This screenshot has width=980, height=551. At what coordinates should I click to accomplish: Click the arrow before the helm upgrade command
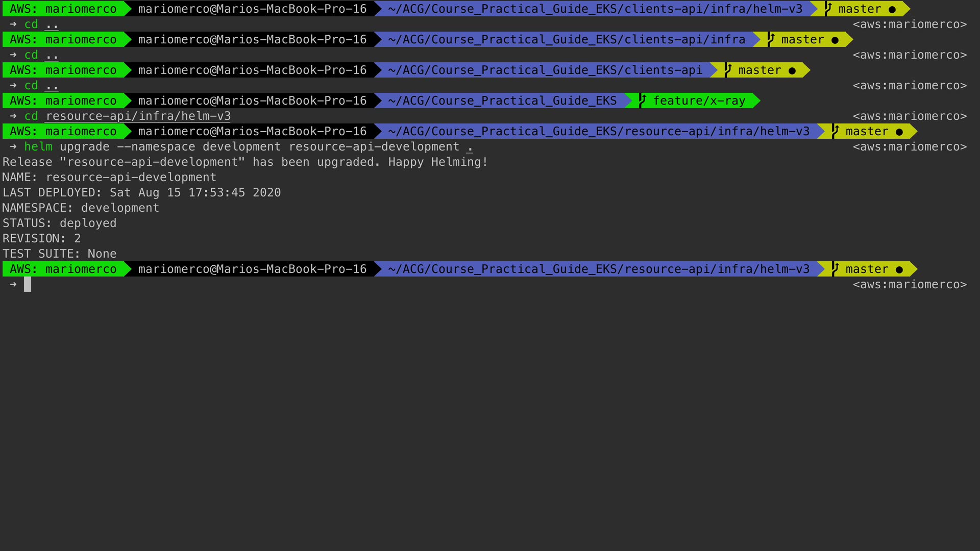[13, 146]
